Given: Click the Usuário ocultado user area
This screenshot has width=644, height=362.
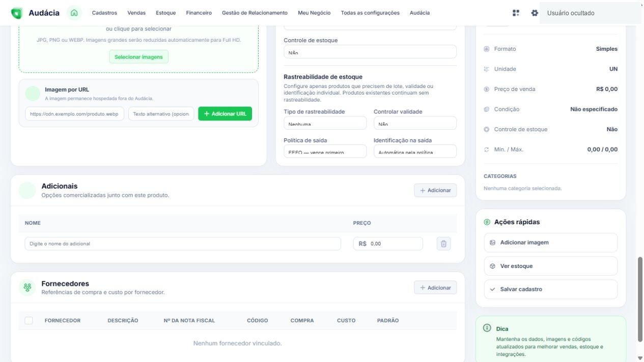Looking at the screenshot, I should [x=591, y=13].
